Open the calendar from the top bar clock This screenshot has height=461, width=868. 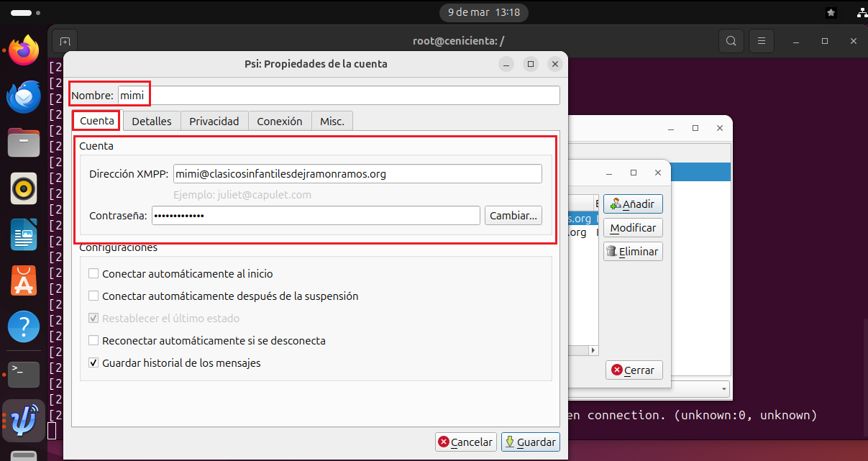483,12
